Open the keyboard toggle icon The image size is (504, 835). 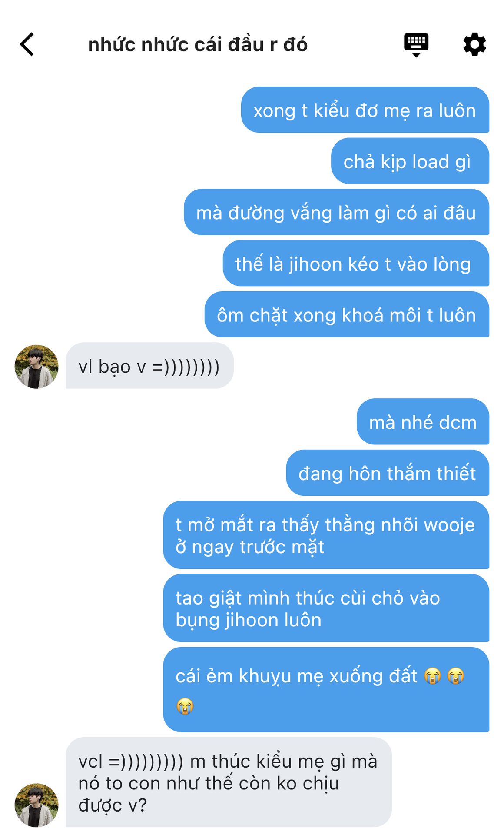(416, 45)
